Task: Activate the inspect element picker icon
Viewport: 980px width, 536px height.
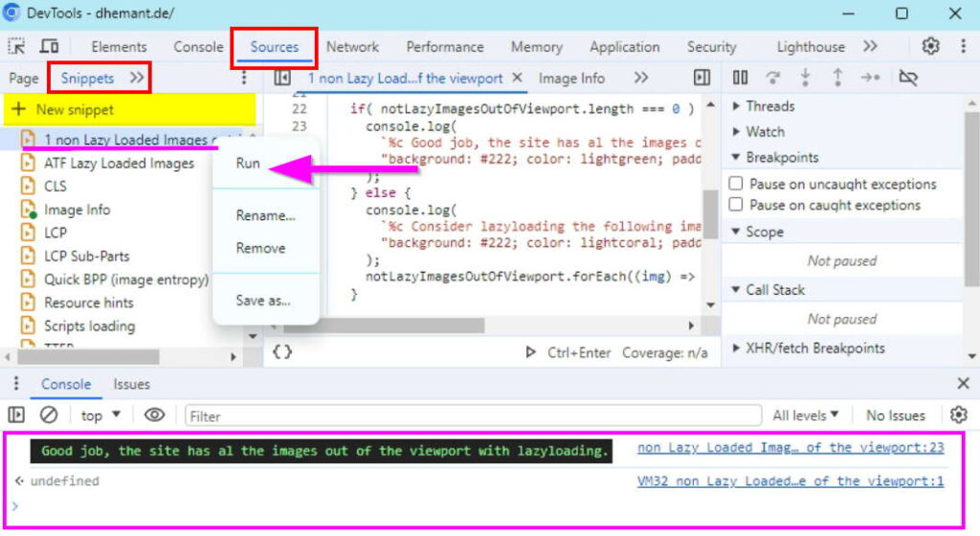Action: [16, 46]
